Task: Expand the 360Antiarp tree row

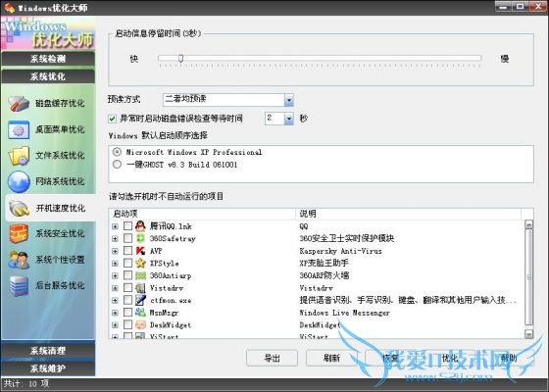Action: coord(115,275)
